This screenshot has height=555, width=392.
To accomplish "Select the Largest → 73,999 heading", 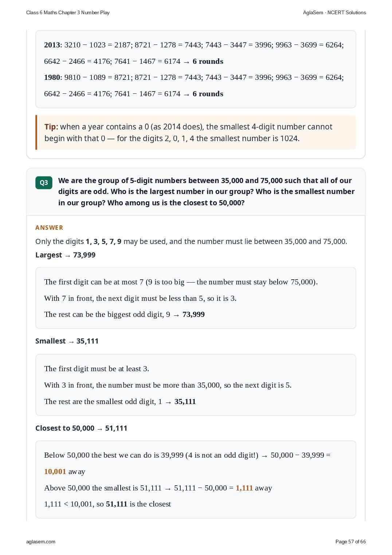I will (65, 255).
